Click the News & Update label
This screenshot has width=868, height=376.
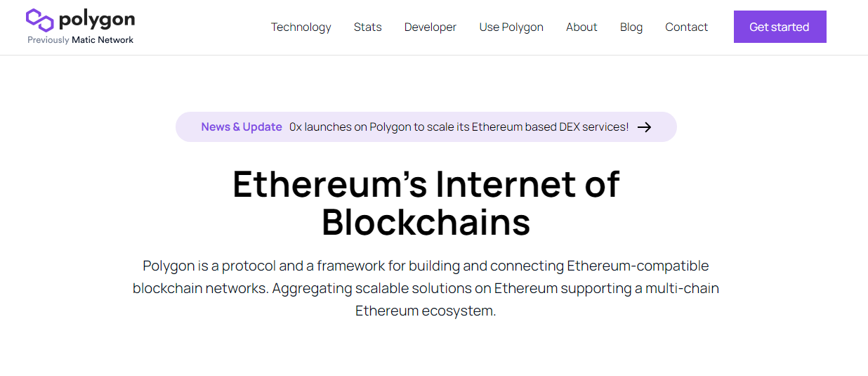(242, 127)
